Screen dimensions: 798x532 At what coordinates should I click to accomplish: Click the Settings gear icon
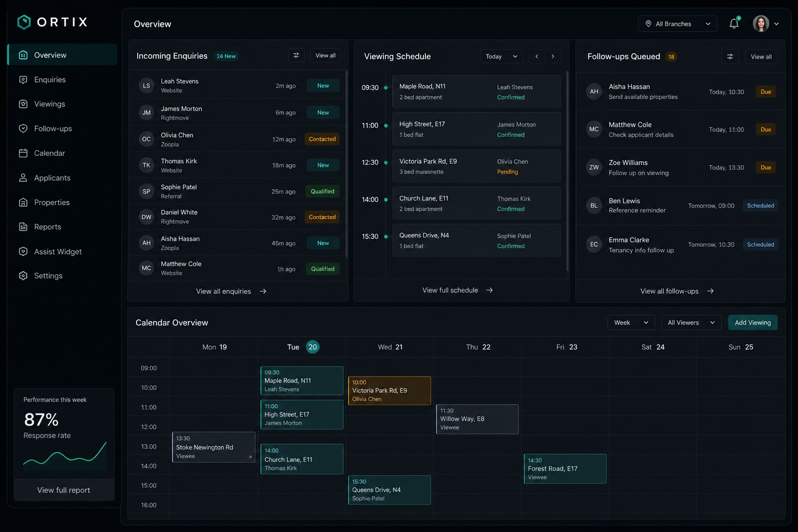pyautogui.click(x=23, y=276)
